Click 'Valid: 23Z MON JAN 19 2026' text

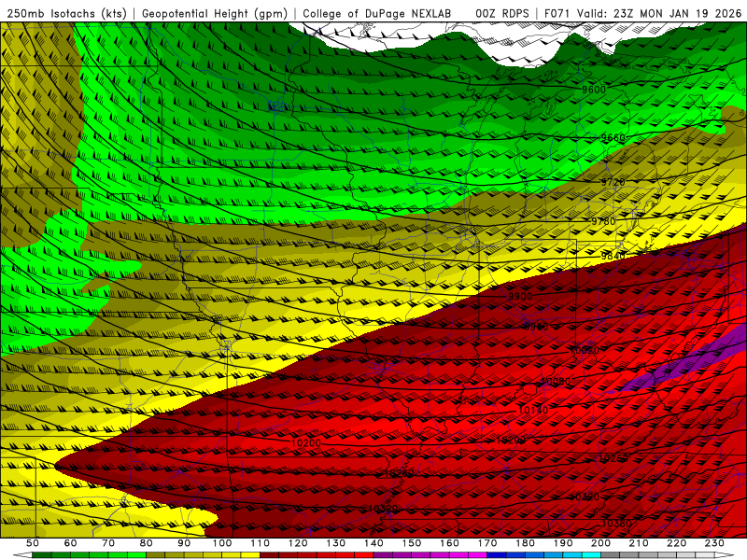coord(659,14)
